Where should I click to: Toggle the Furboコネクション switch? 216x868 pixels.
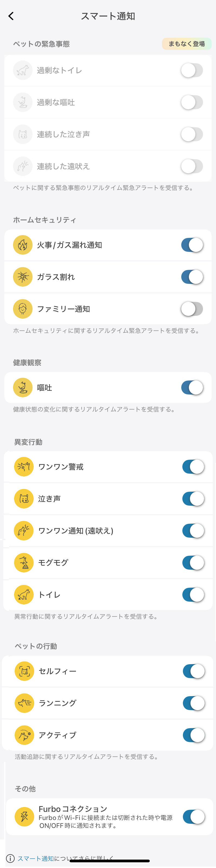[194, 816]
